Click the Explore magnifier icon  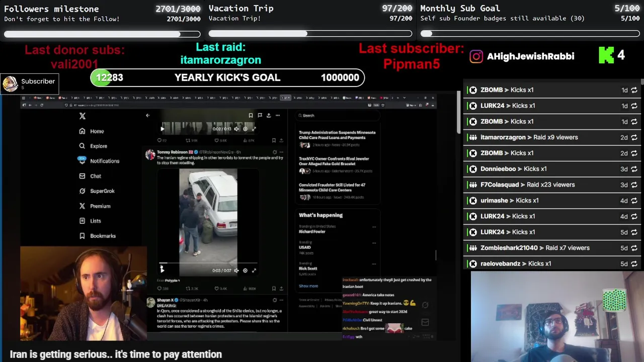click(82, 146)
